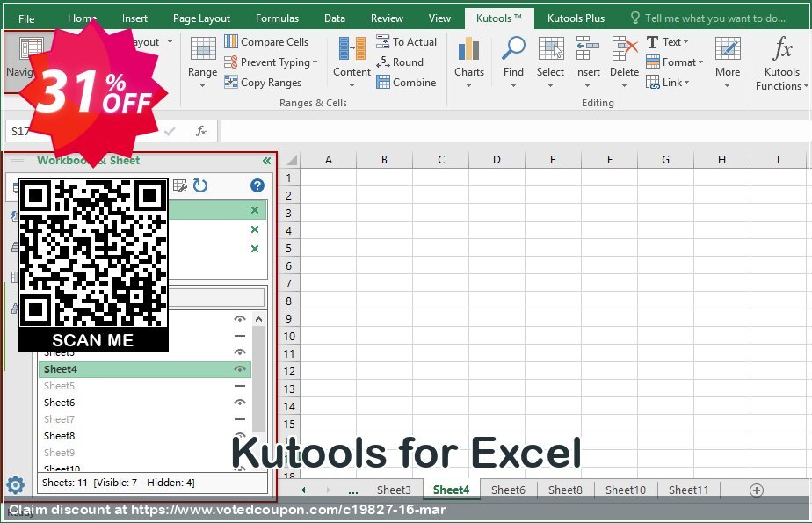Open the Select tool
812x523 pixels.
click(x=550, y=62)
